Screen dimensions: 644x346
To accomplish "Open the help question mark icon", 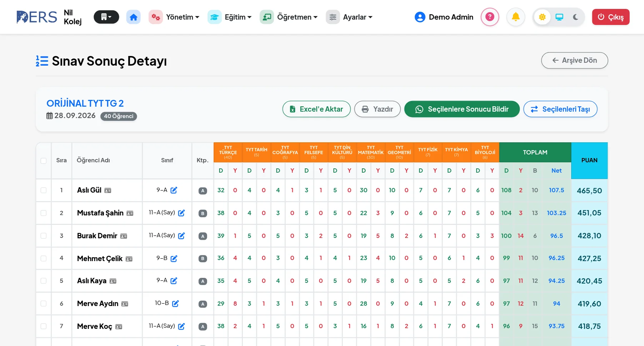I will tap(490, 17).
